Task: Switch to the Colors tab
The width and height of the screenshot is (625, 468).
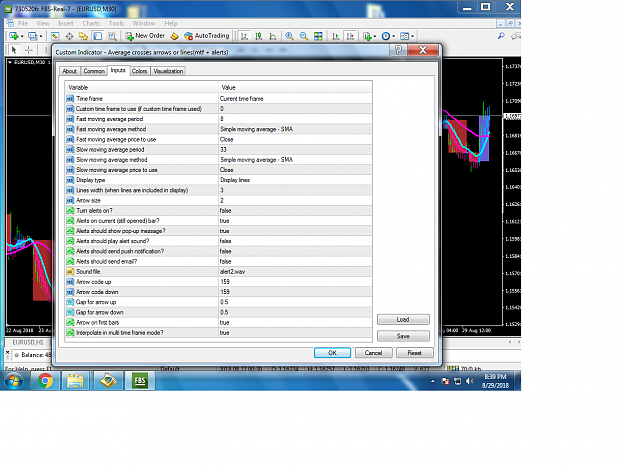Action: pyautogui.click(x=140, y=71)
